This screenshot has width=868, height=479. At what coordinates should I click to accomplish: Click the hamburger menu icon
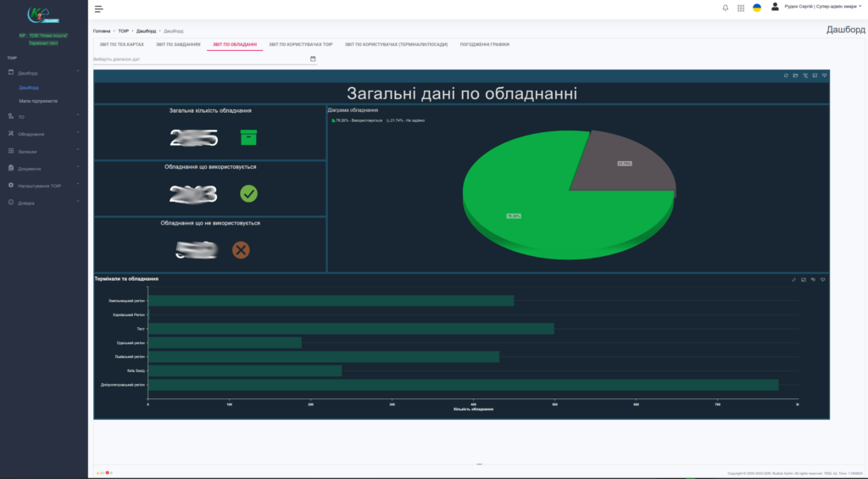[99, 8]
